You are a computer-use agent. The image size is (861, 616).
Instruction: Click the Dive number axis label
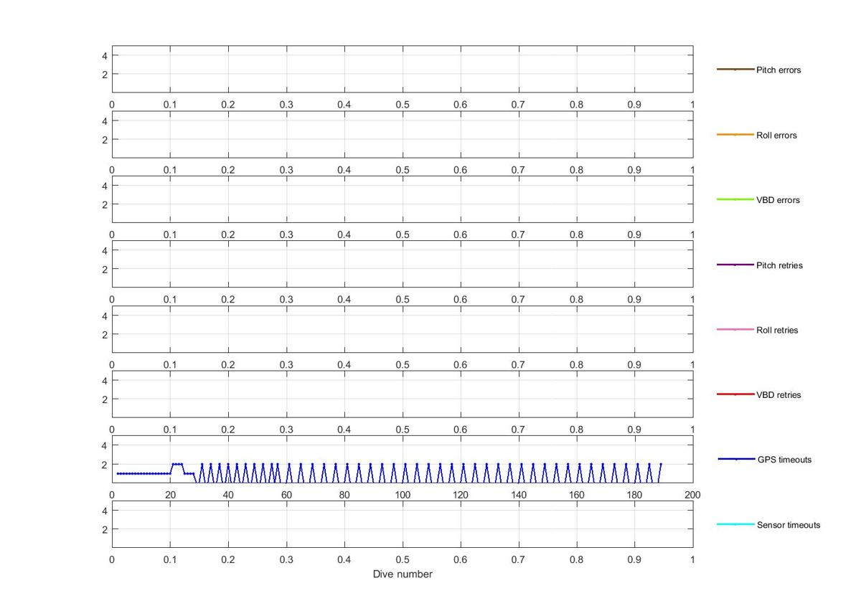(x=403, y=574)
